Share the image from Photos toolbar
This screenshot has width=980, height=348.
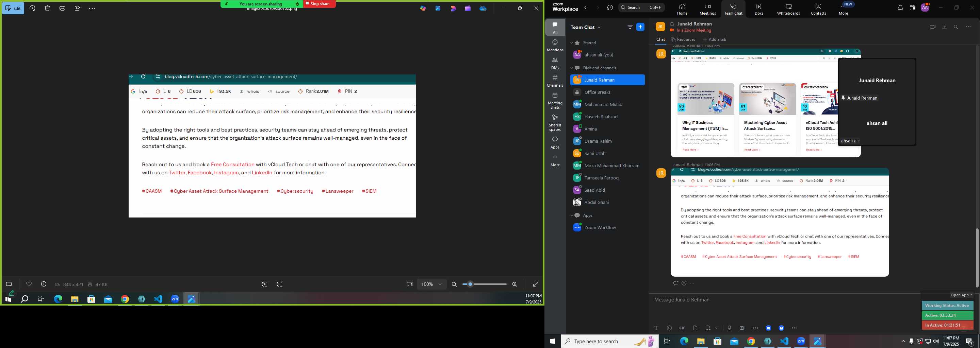click(x=77, y=8)
